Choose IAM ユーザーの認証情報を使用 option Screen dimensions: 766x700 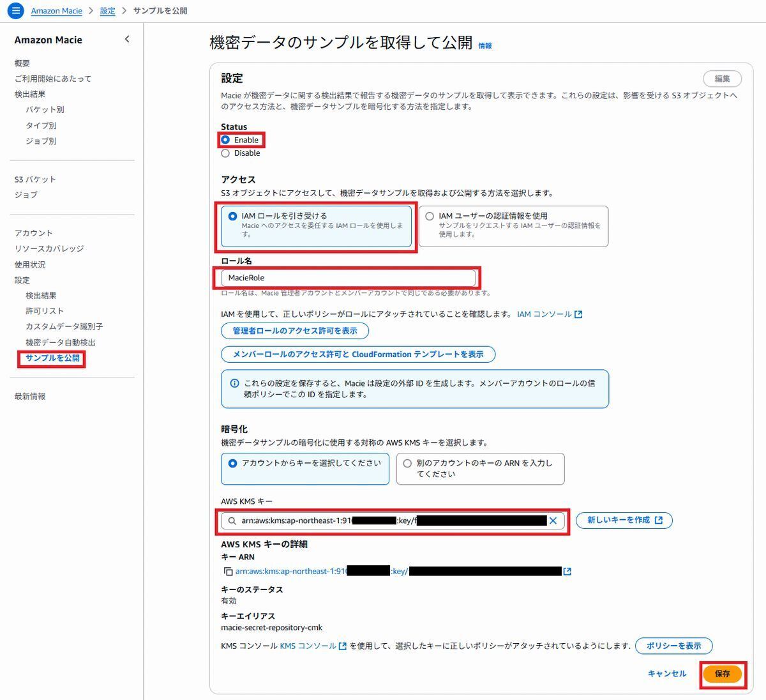[513, 226]
